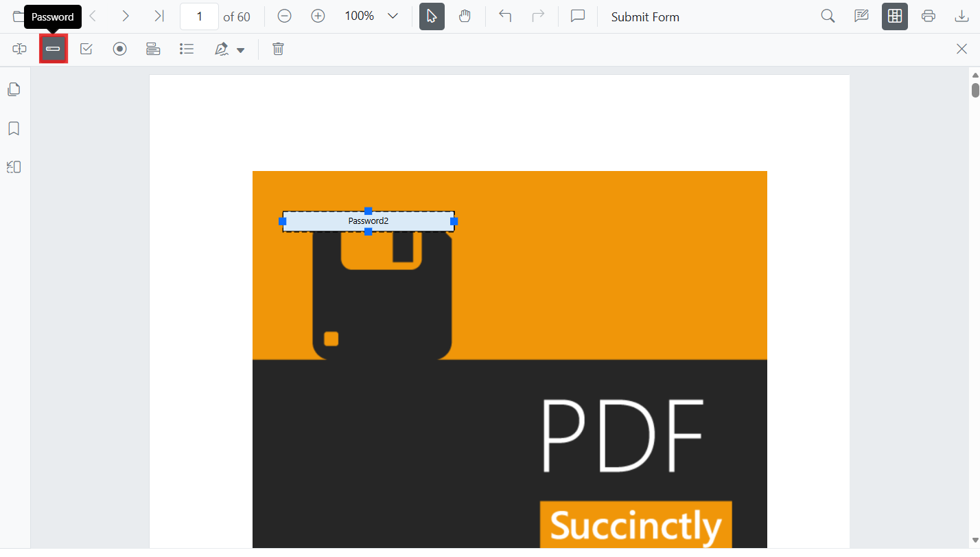Open the bookmarks panel
The height and width of the screenshot is (557, 980).
coord(14,128)
